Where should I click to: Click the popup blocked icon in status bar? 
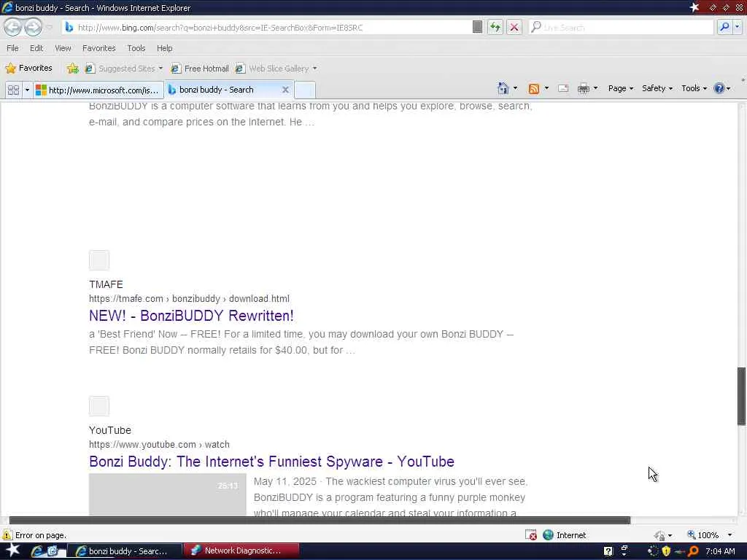531,534
